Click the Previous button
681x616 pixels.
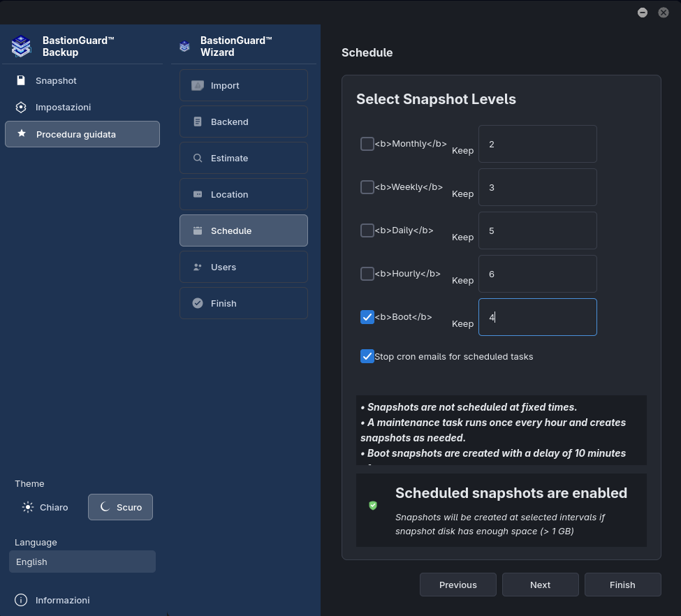pos(458,585)
